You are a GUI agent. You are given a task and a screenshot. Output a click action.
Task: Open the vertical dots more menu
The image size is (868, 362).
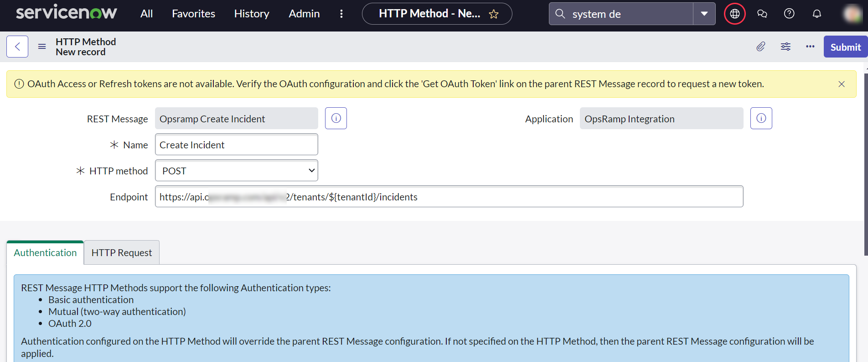[341, 14]
